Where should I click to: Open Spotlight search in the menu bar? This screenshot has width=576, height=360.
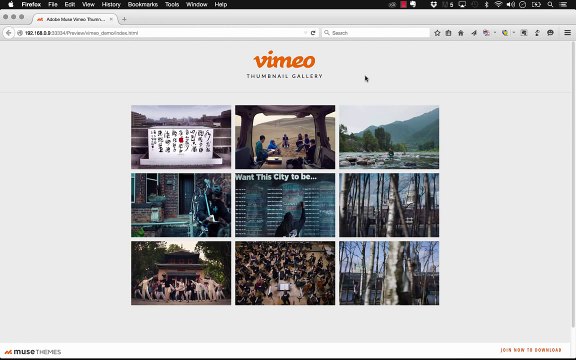(x=550, y=4)
